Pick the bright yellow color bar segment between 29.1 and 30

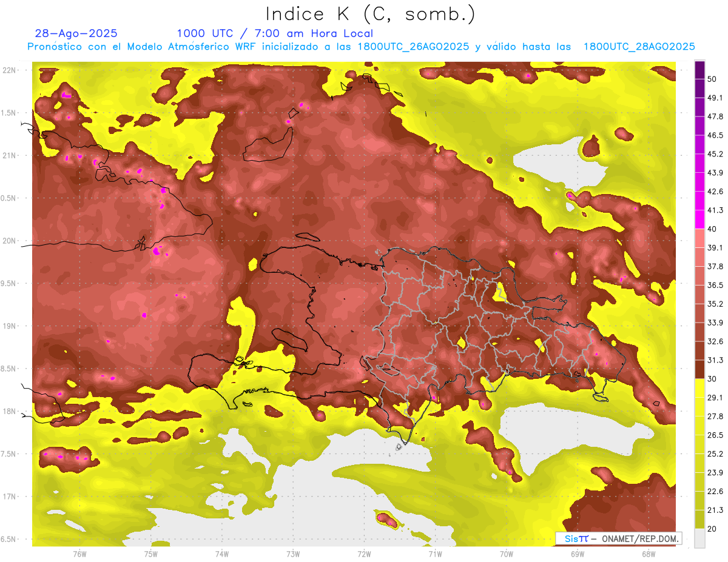(x=699, y=388)
